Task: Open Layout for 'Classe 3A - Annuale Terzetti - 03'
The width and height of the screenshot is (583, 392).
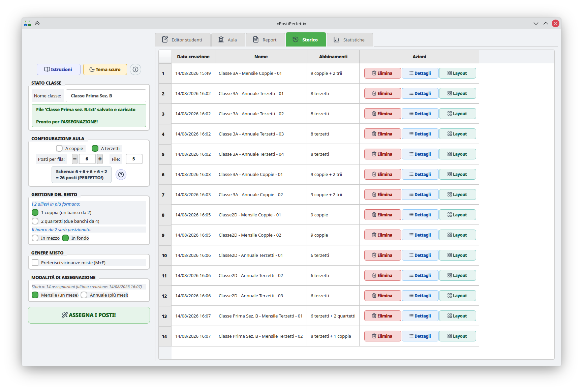Action: coord(457,134)
